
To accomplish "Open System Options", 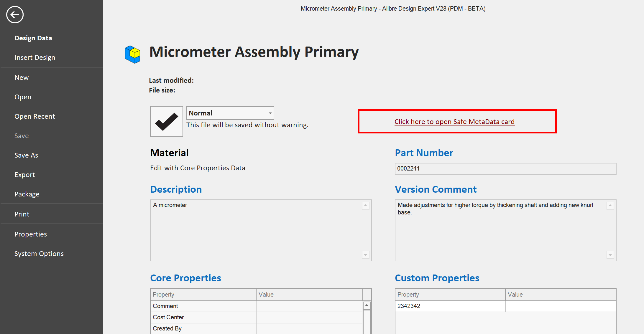I will tap(39, 254).
